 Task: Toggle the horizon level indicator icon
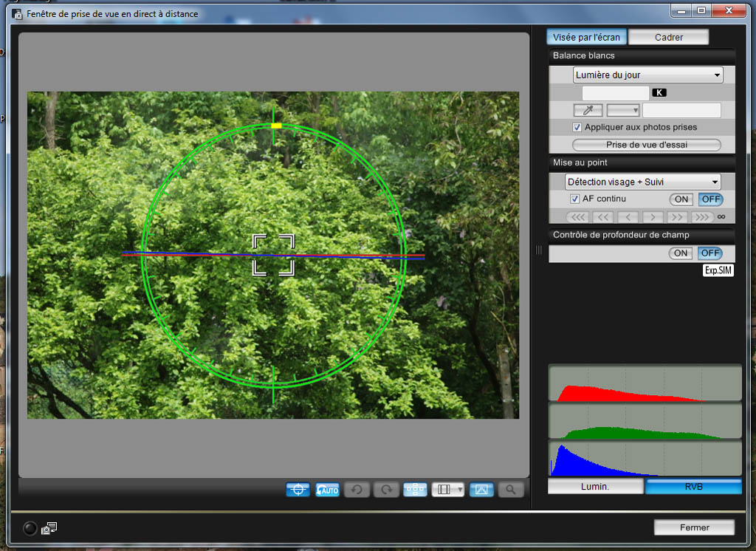[298, 490]
